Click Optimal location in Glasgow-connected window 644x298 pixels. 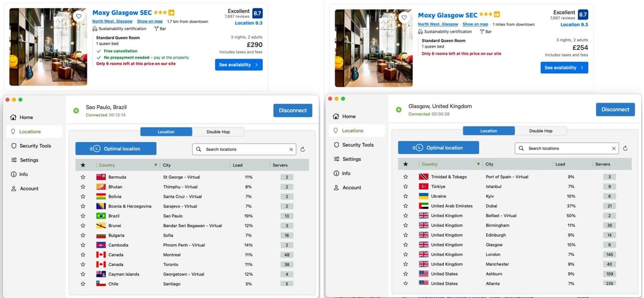pos(438,148)
